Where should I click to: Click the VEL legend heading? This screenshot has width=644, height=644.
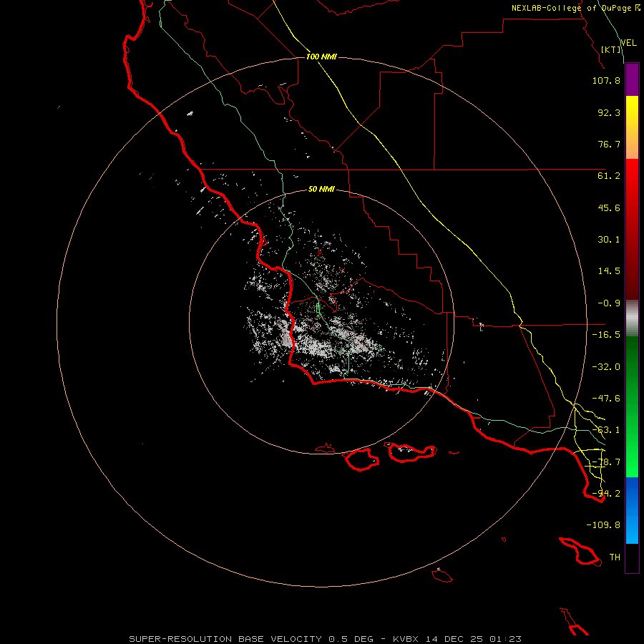tap(628, 43)
